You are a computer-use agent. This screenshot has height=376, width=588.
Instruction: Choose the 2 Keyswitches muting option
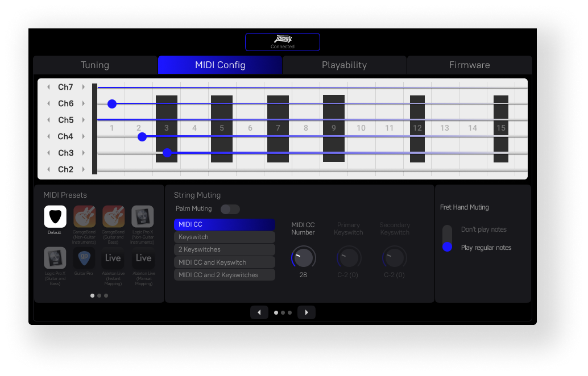(x=224, y=249)
